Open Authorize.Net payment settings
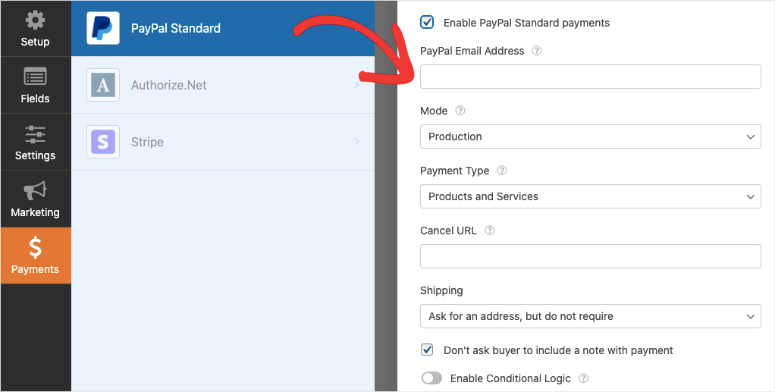This screenshot has width=775, height=392. pyautogui.click(x=223, y=85)
